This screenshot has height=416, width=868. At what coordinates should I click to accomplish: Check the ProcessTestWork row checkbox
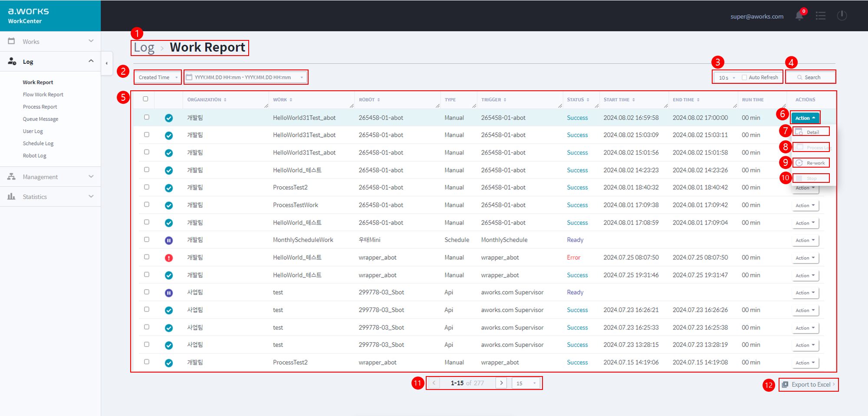pyautogui.click(x=147, y=205)
